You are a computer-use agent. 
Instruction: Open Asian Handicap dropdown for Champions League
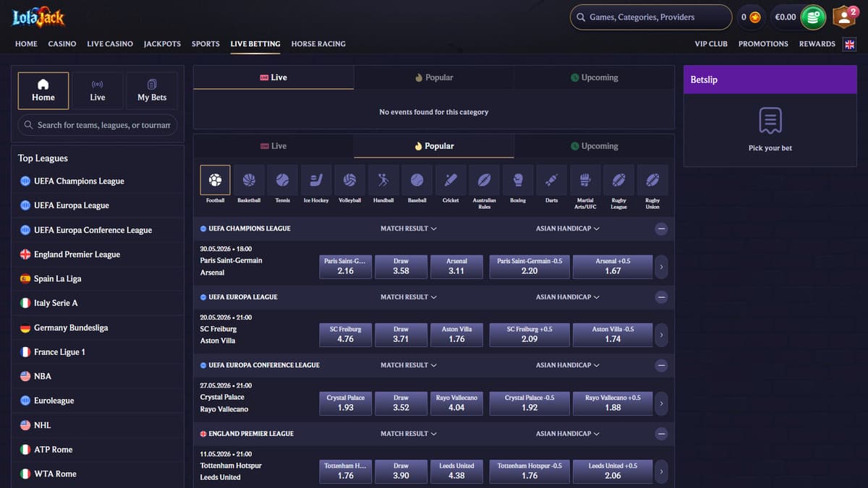click(x=568, y=228)
